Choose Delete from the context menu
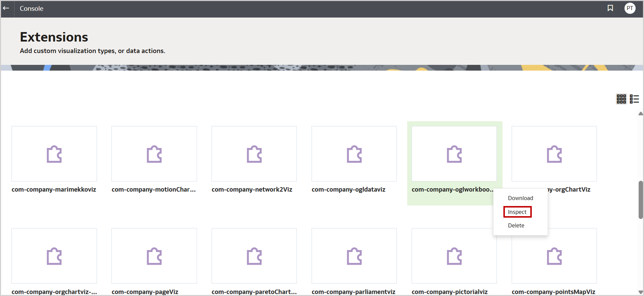The width and height of the screenshot is (644, 296). 516,225
